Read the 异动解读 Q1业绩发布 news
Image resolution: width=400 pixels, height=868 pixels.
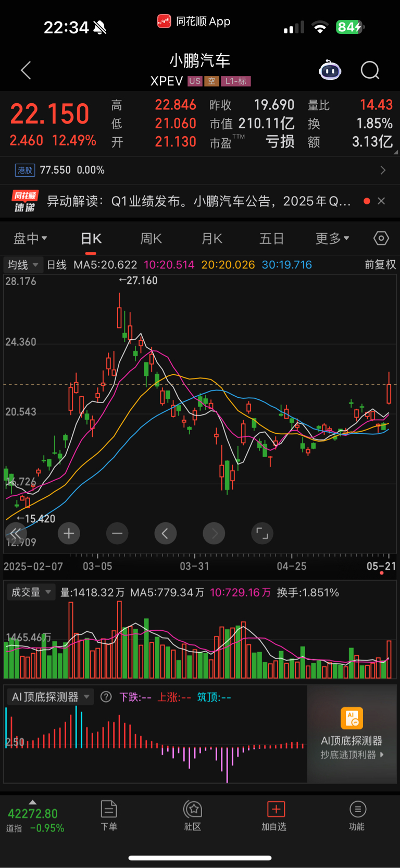(x=199, y=201)
